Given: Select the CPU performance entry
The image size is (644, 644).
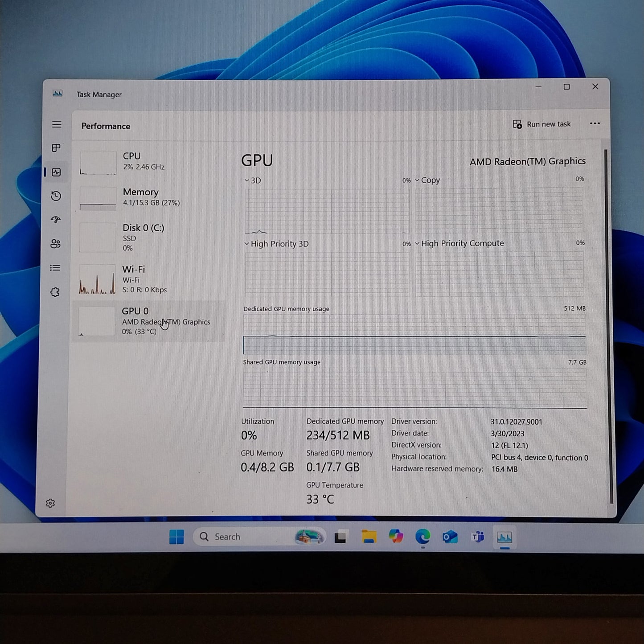Looking at the screenshot, I should (149, 162).
